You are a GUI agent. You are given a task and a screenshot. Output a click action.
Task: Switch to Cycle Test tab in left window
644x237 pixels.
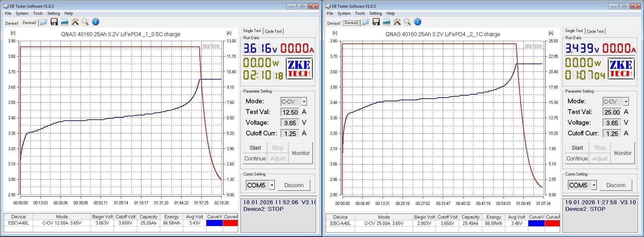pos(273,31)
